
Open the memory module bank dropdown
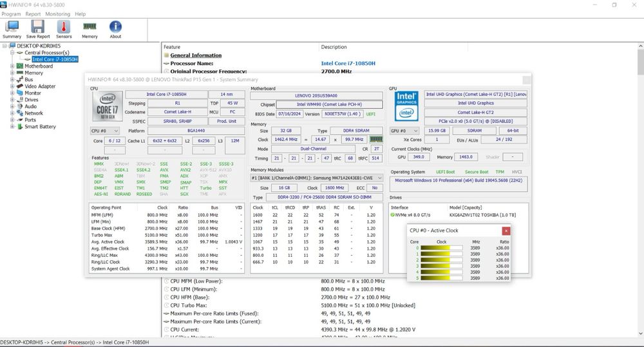pos(316,178)
